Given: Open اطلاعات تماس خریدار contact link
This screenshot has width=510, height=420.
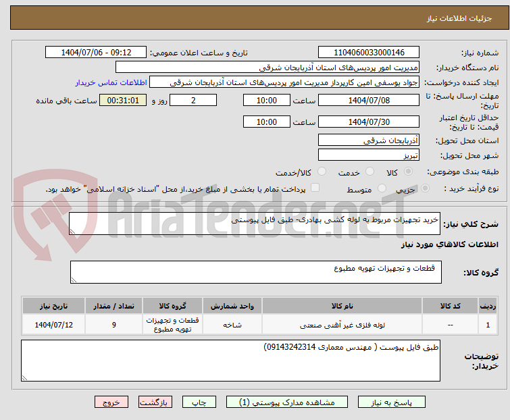Looking at the screenshot, I should (111, 82).
